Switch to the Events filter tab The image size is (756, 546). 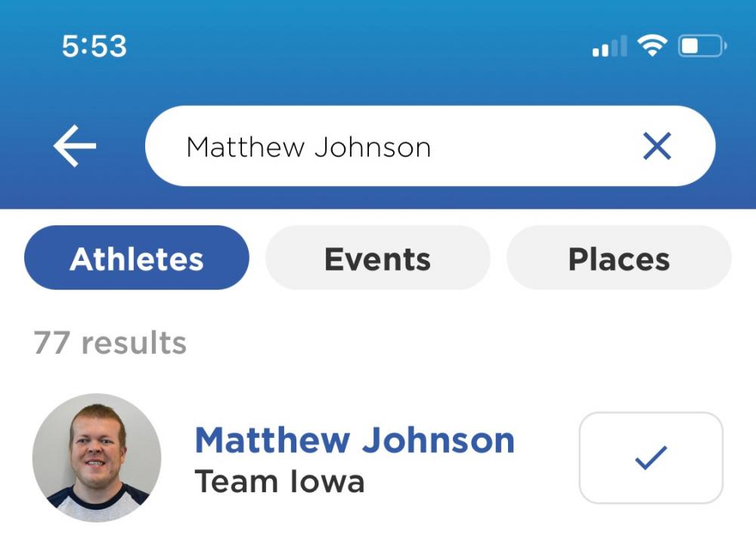(x=377, y=258)
